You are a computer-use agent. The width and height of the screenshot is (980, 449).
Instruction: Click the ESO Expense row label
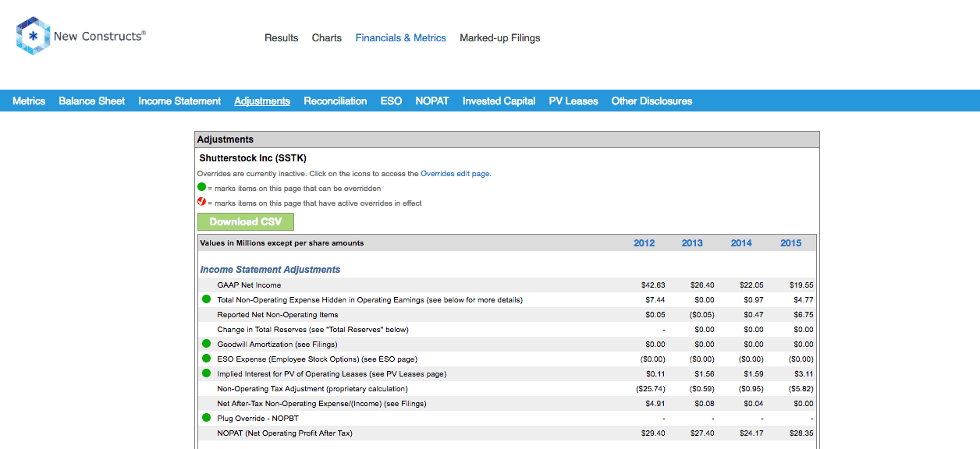(317, 359)
